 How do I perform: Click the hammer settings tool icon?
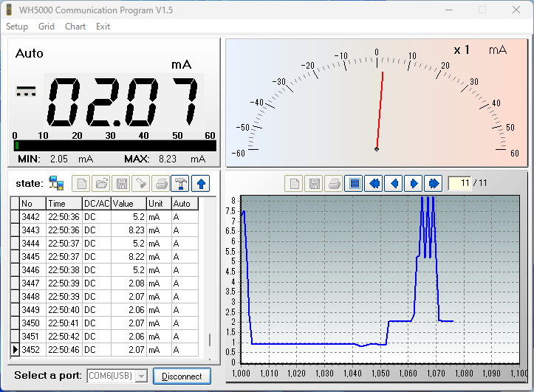[x=179, y=183]
